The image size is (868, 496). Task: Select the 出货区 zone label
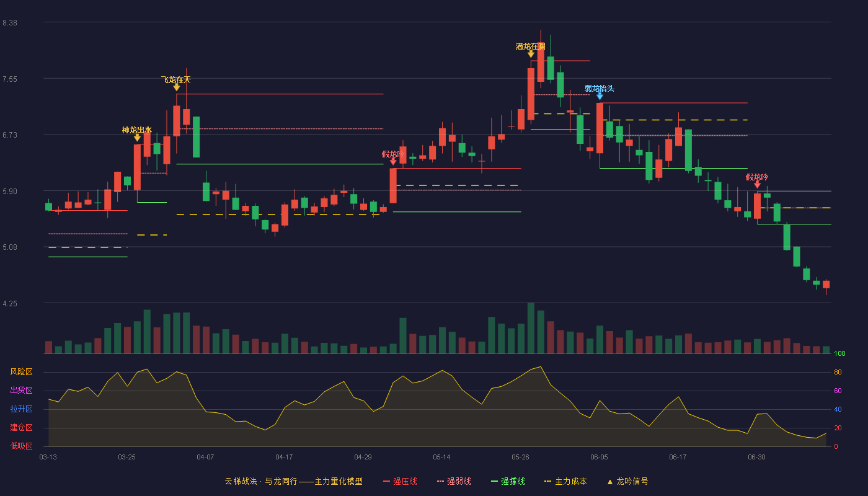(x=22, y=391)
